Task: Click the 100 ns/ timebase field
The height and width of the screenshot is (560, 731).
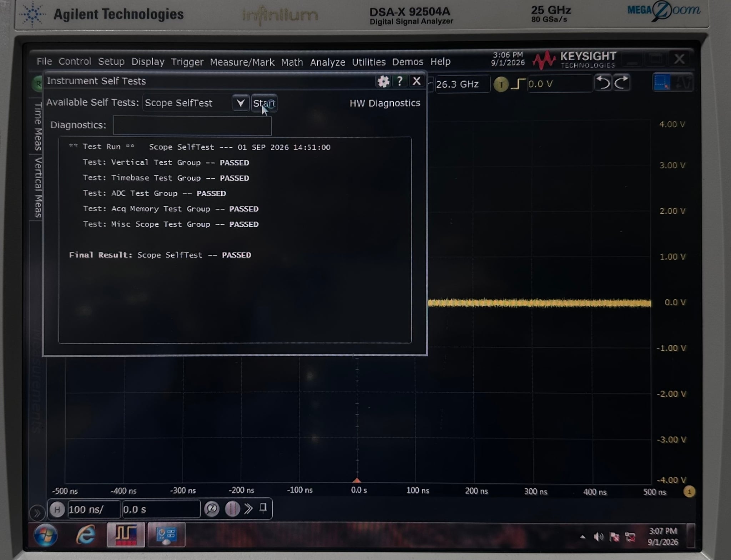Action: pos(94,509)
